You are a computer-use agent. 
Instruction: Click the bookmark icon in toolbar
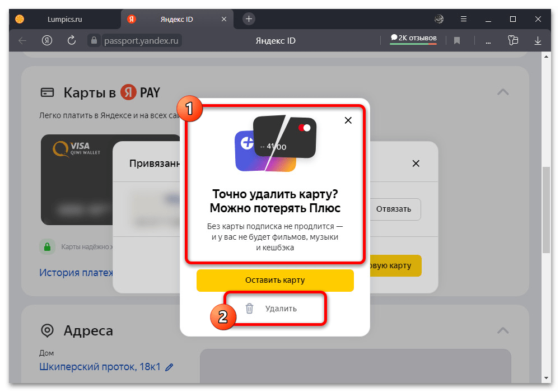(x=457, y=40)
